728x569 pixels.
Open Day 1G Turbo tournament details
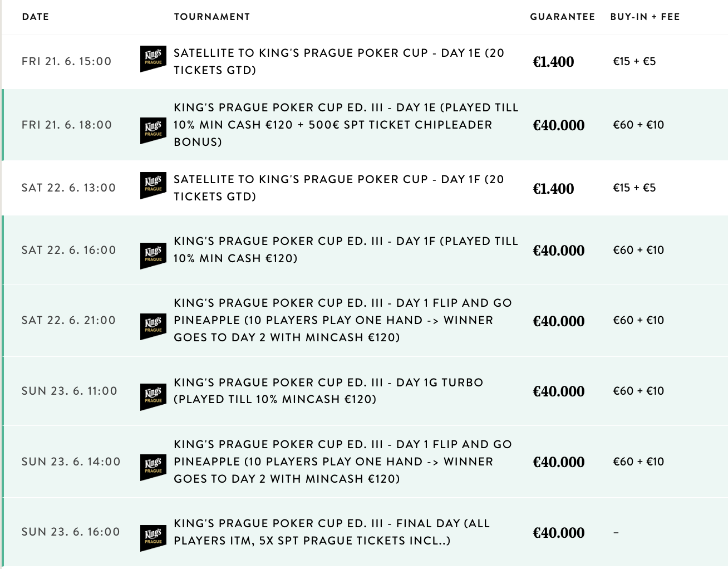click(x=328, y=391)
